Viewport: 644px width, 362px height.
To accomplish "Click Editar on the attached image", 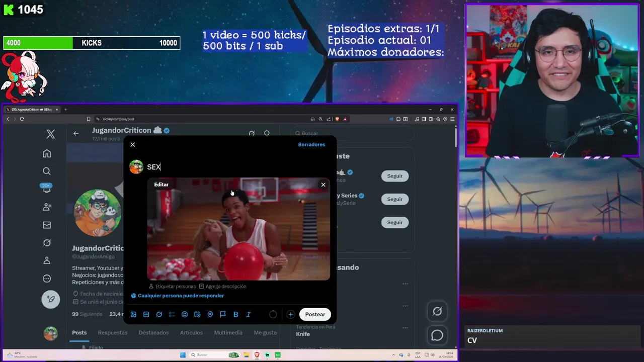I will pos(161,185).
